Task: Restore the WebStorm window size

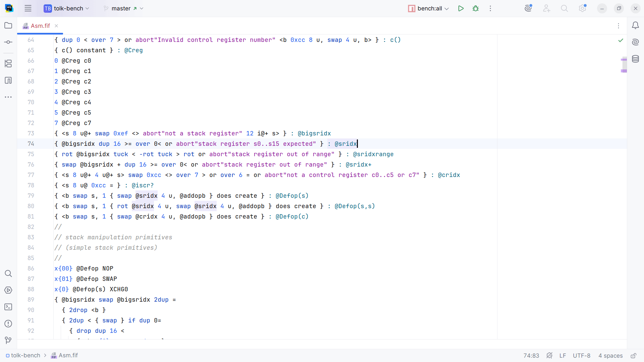Action: coord(619,8)
